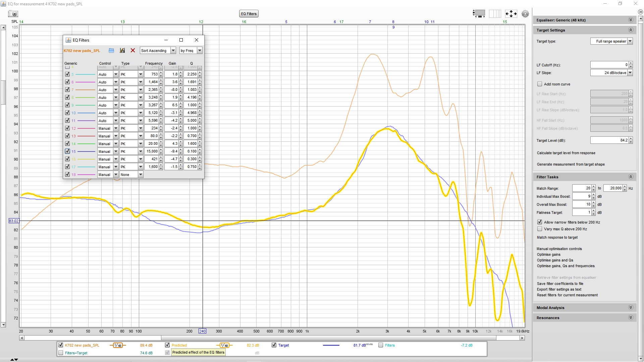Collapse Filter Tasks panel

click(x=631, y=177)
